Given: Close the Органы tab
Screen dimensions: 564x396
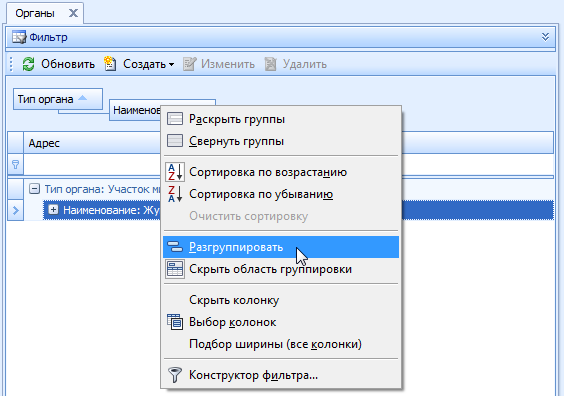Looking at the screenshot, I should (x=73, y=13).
